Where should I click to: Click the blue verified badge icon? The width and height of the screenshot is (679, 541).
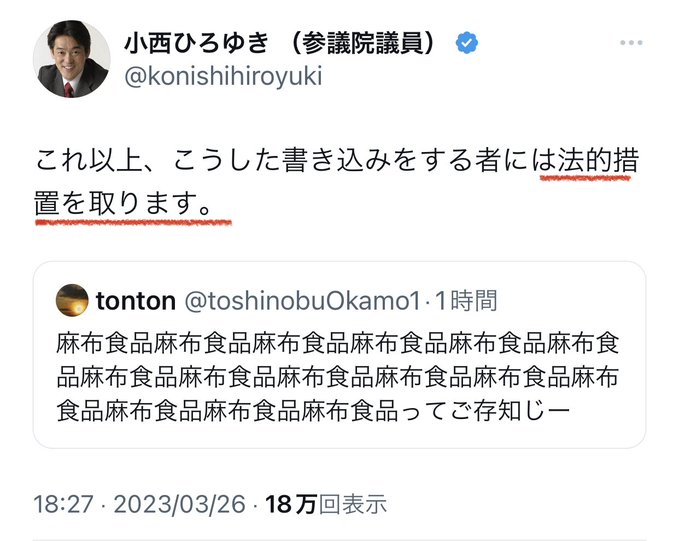(x=467, y=43)
